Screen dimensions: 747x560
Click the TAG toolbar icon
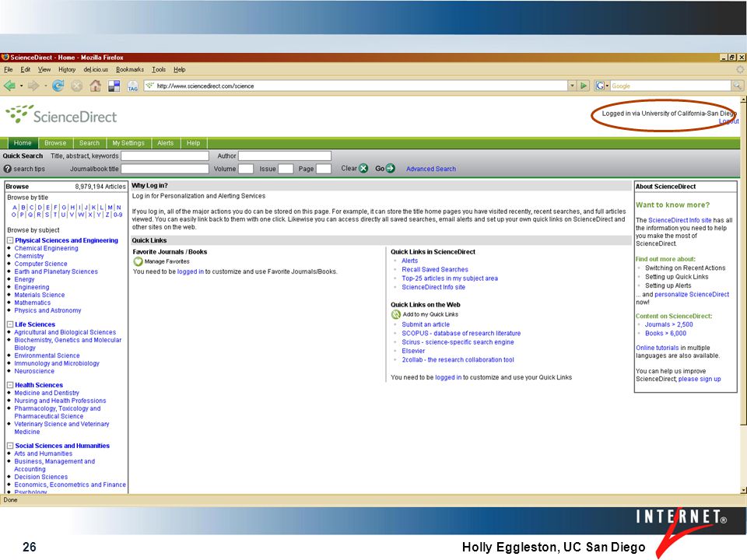click(132, 86)
